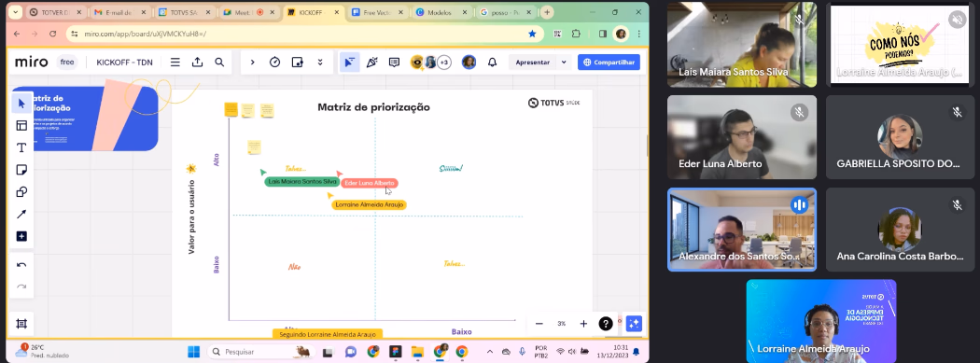Screen dimensions: 980x363
Task: Click the Pesquisar taskbar search box
Action: (x=260, y=352)
